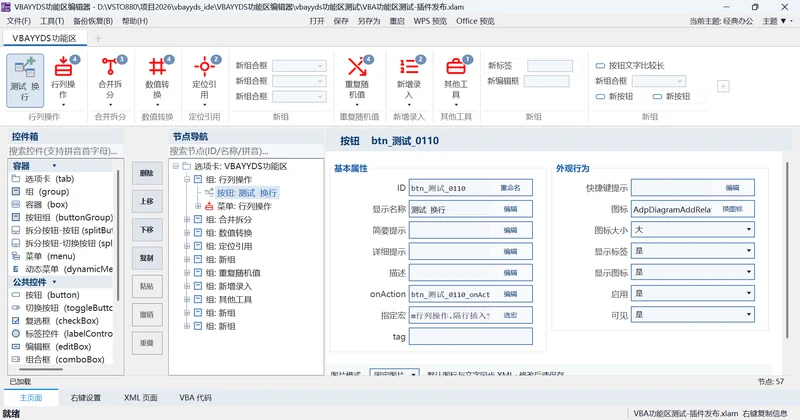Open the 备份恢复(B) menu

click(x=93, y=21)
